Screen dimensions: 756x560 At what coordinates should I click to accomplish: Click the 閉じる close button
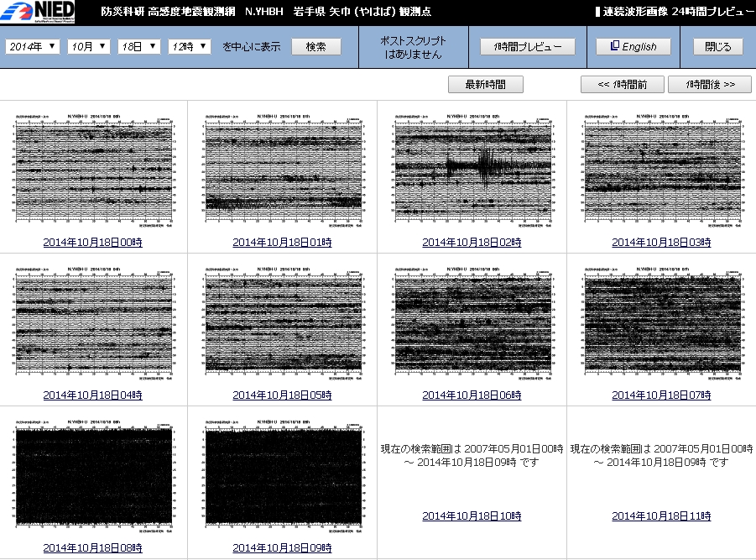(x=717, y=47)
